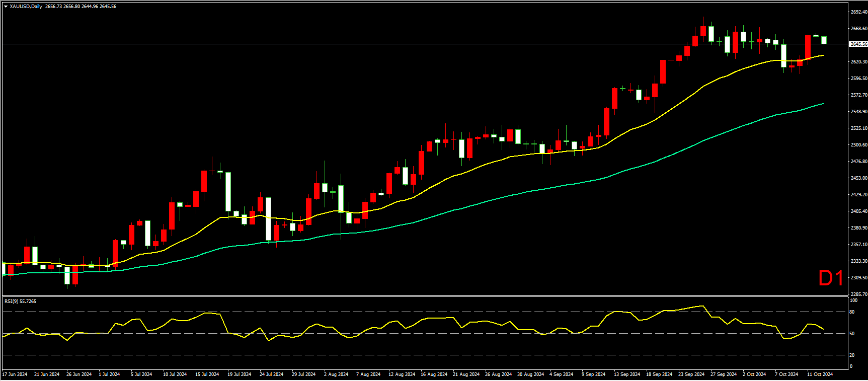Click the 21 Jun 2024 date label
This screenshot has height=381, width=868.
[x=47, y=374]
